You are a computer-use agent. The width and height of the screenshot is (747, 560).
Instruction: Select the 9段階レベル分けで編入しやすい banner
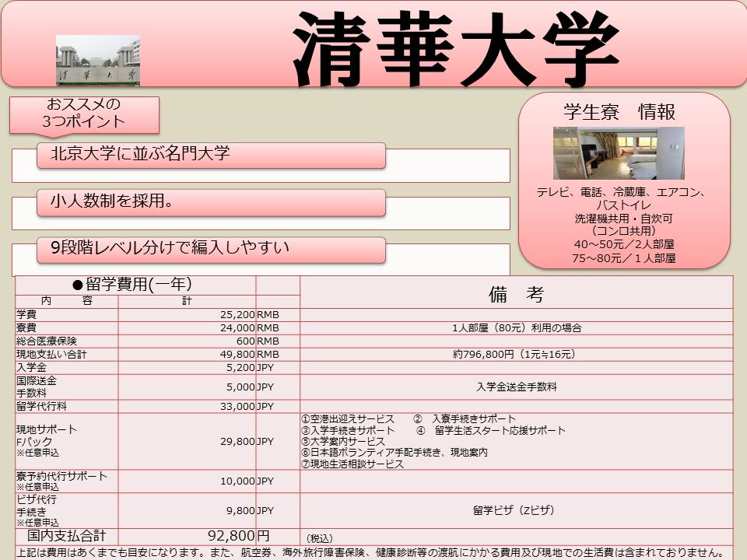pyautogui.click(x=211, y=250)
